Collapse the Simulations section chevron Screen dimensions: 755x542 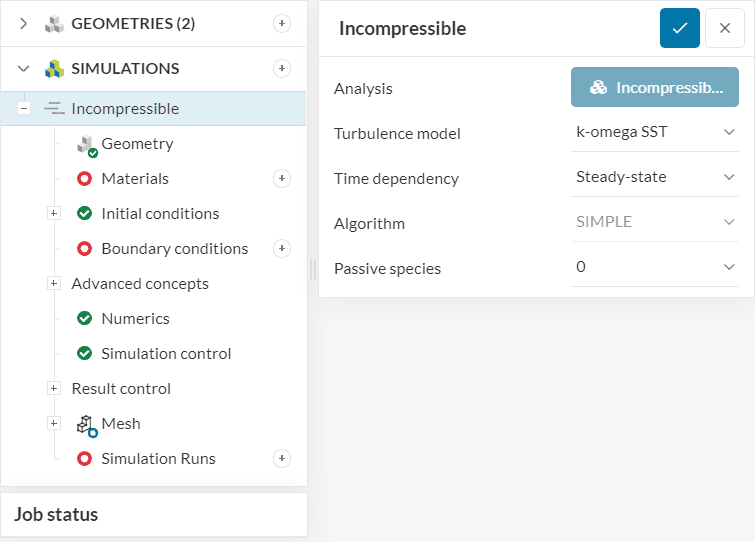pyautogui.click(x=24, y=68)
